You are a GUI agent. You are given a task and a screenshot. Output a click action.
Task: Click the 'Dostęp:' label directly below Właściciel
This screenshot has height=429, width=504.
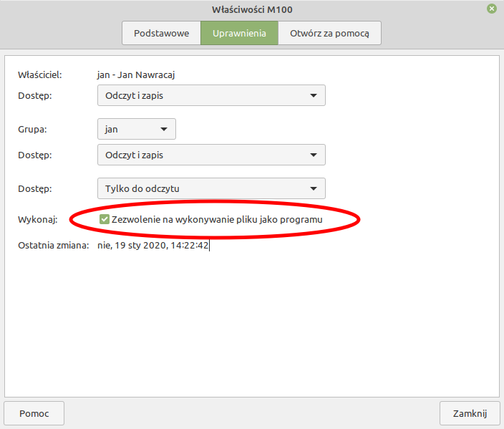point(34,95)
